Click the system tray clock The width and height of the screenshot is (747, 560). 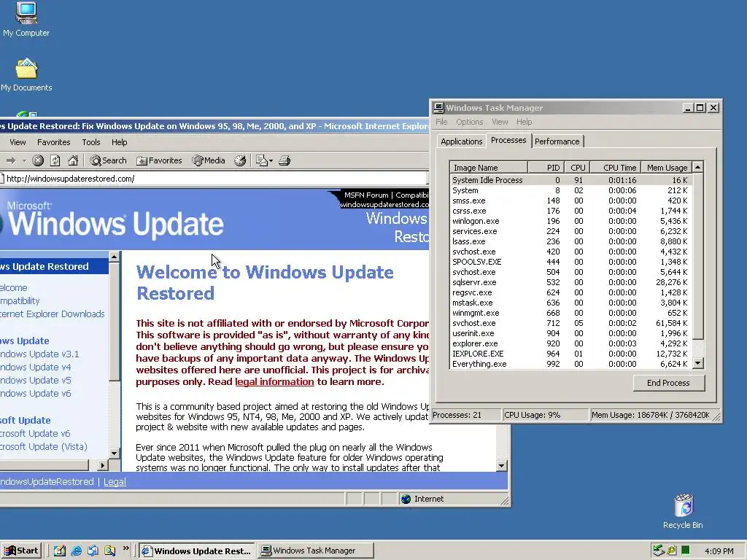tap(719, 551)
